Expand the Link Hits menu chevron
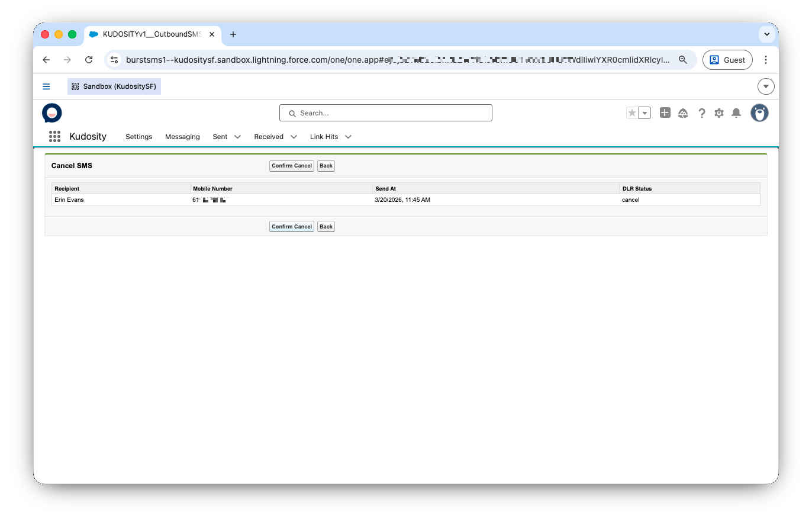 coord(348,137)
